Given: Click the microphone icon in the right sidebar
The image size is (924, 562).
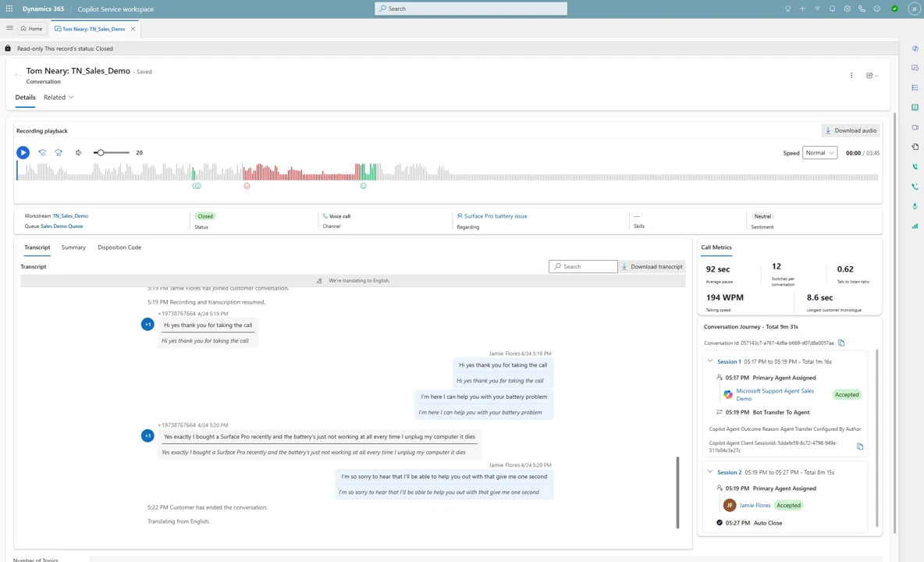Looking at the screenshot, I should (915, 206).
